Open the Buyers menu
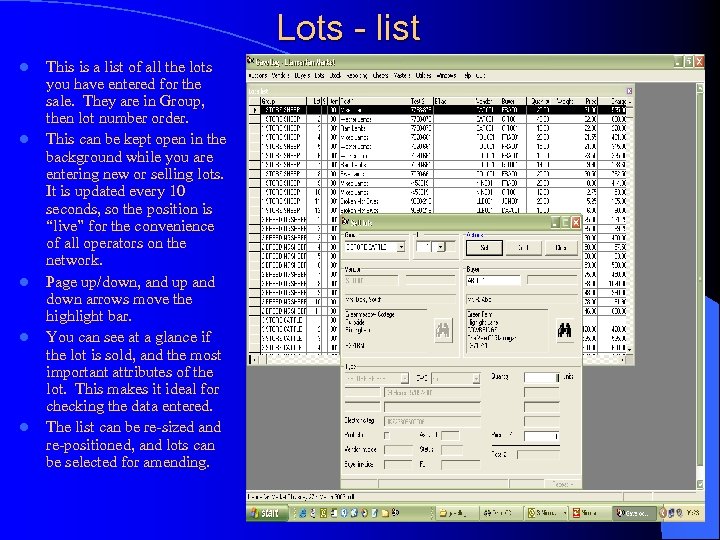Screen dimensions: 720x540 302,75
